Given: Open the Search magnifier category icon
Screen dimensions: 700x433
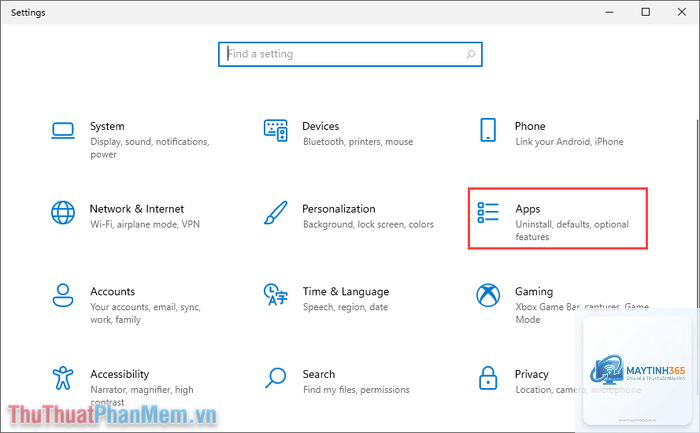Looking at the screenshot, I should click(275, 378).
